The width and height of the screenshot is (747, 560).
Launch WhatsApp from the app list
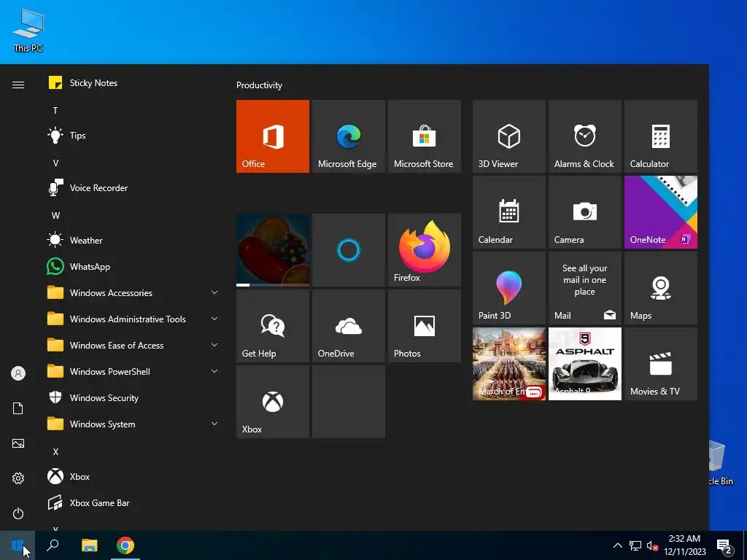pos(133,267)
